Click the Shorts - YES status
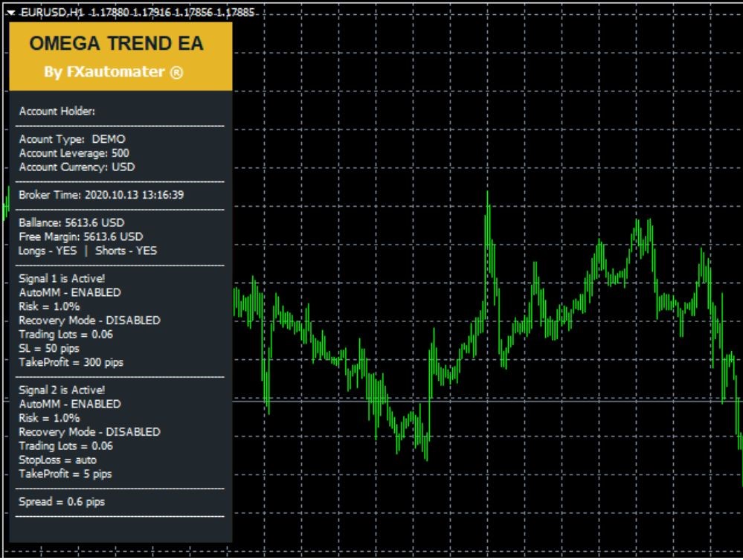Image resolution: width=743 pixels, height=560 pixels. coord(126,251)
